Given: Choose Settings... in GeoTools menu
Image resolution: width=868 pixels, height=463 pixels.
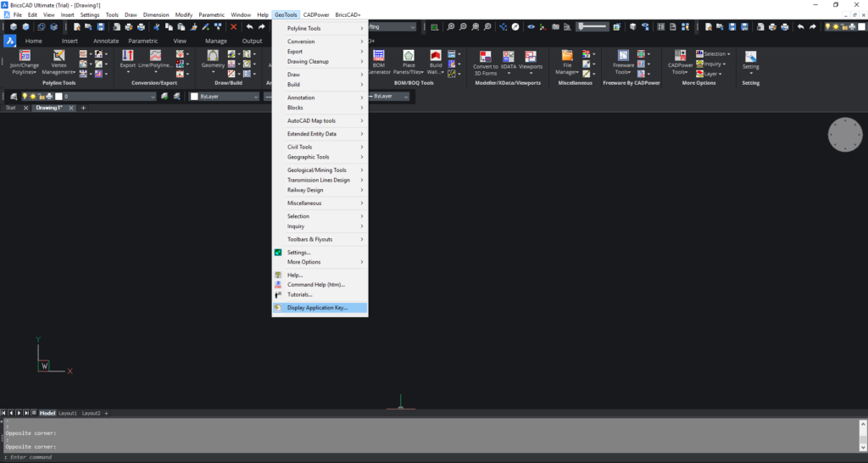Looking at the screenshot, I should pyautogui.click(x=320, y=252).
